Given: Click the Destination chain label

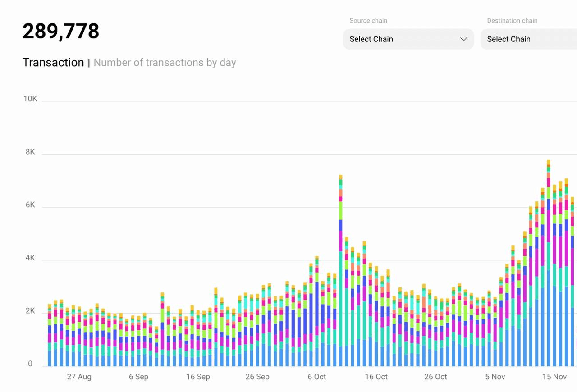Looking at the screenshot, I should (512, 21).
